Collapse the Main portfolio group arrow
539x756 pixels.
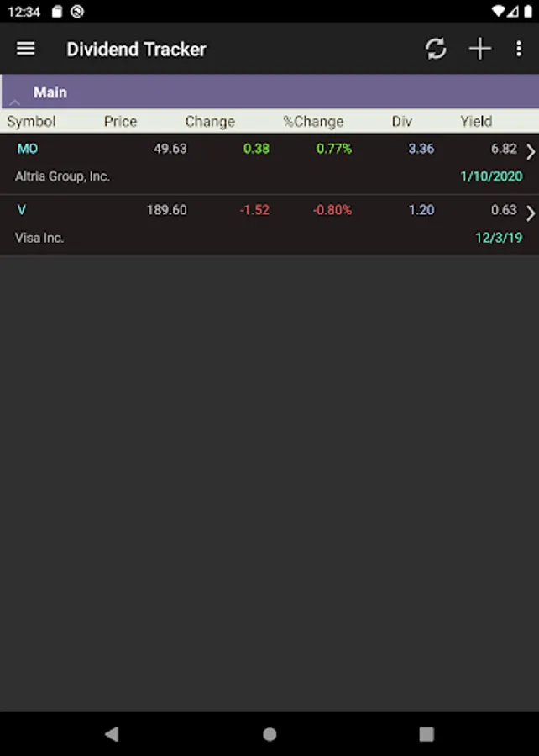(14, 101)
